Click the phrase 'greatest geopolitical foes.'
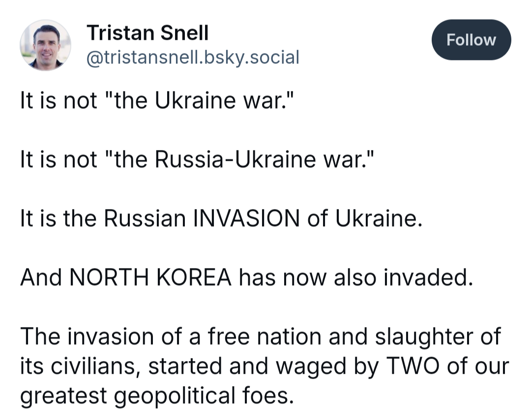The width and height of the screenshot is (531, 420). point(157,395)
